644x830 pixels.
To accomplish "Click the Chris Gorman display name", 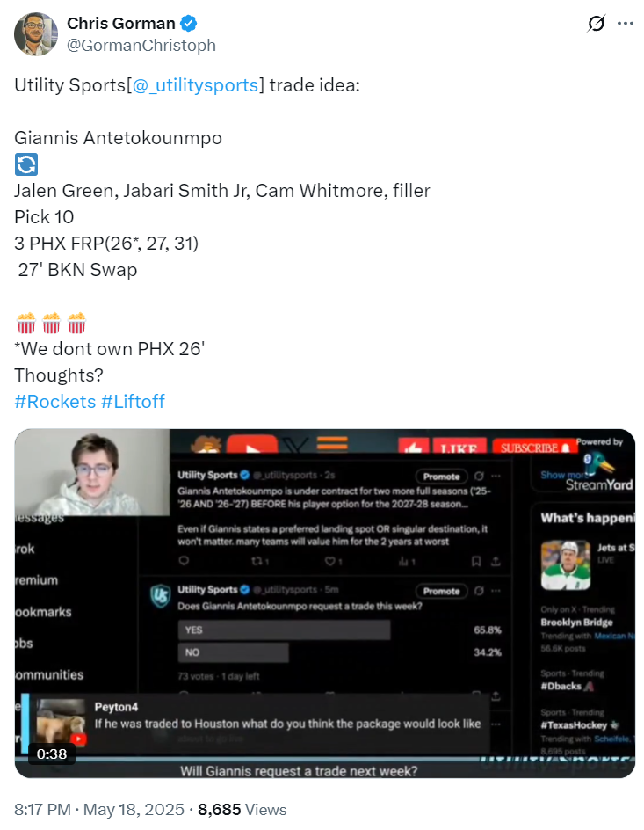I will [121, 23].
